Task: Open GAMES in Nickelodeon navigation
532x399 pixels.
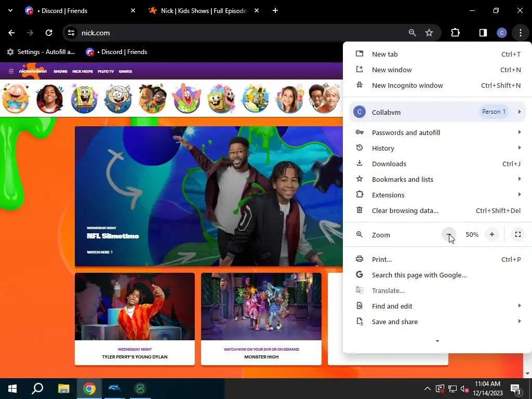Action: coord(125,71)
